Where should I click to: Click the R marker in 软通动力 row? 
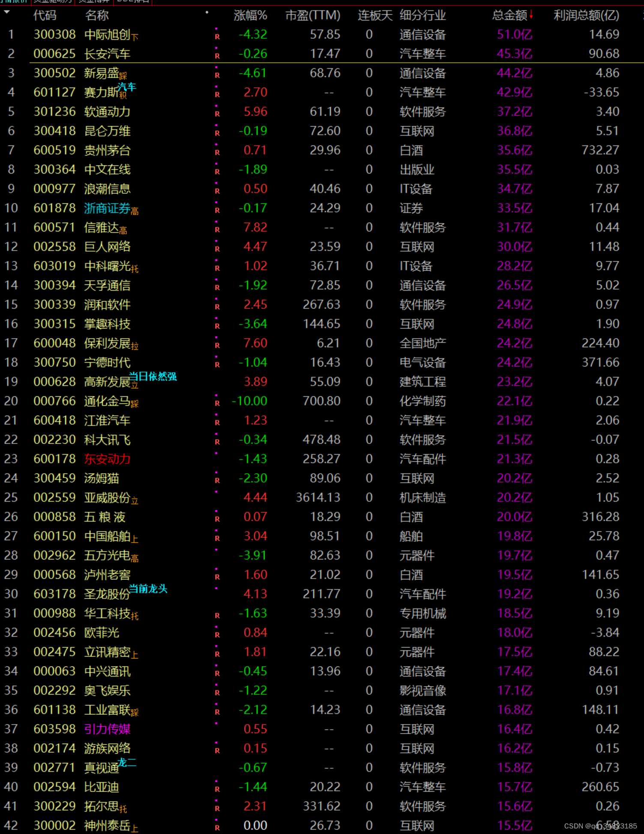(217, 114)
